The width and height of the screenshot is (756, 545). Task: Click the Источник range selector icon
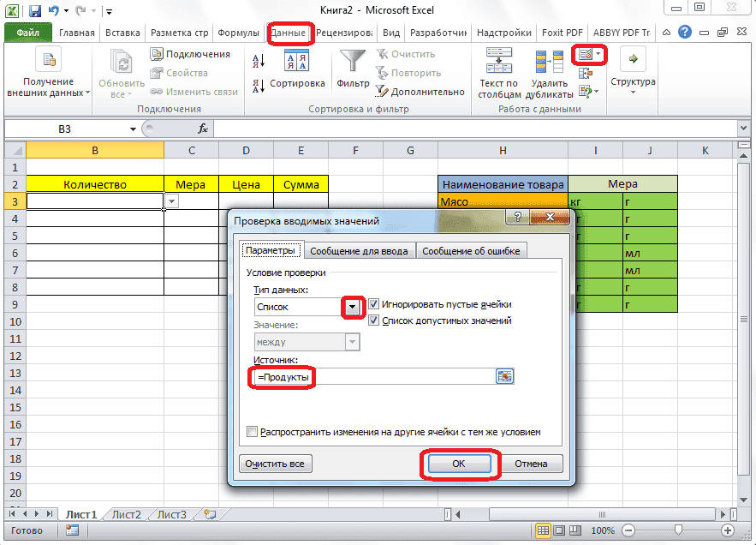(x=503, y=375)
